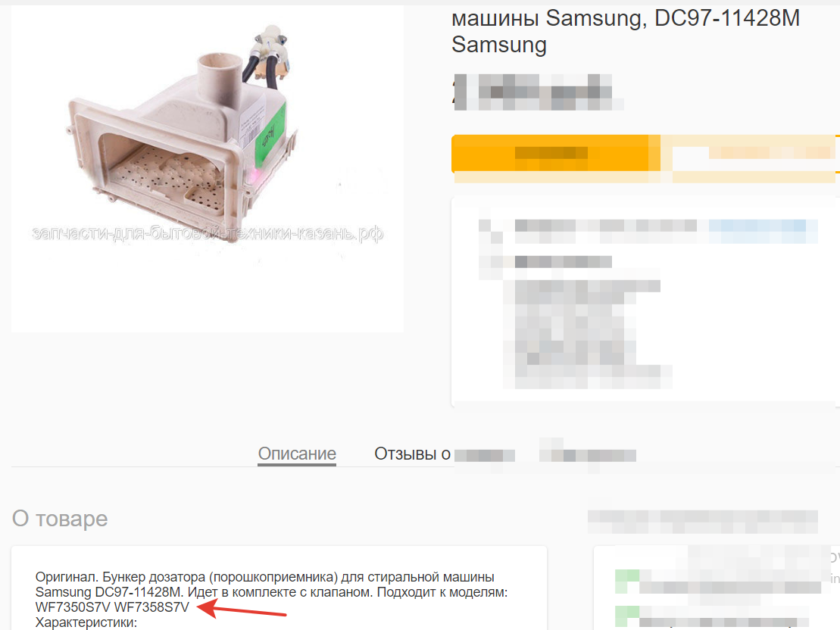Click watermark text on the product photo

[x=208, y=233]
